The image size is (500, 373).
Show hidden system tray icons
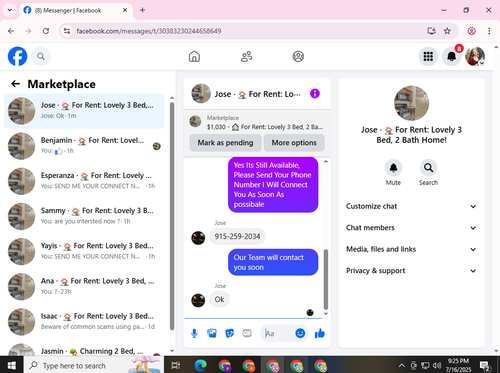pos(402,365)
